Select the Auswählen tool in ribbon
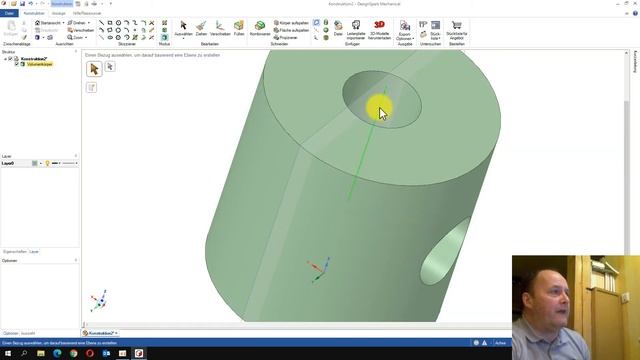 pos(183,29)
